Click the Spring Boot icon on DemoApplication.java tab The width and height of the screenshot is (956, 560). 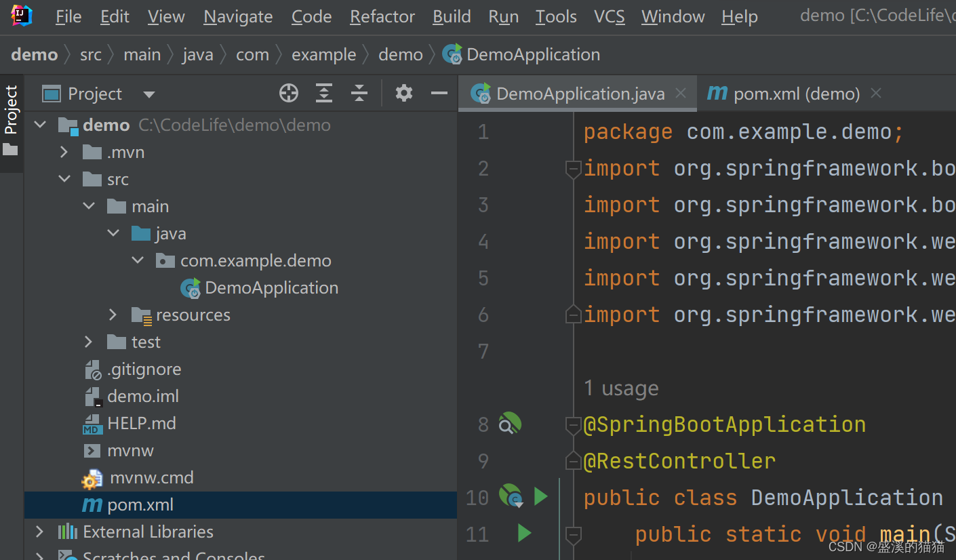tap(481, 94)
